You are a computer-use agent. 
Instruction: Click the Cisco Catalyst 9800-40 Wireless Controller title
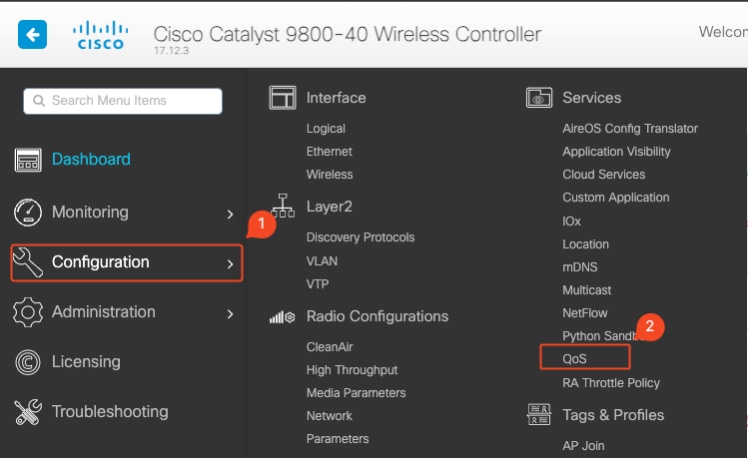pyautogui.click(x=347, y=34)
